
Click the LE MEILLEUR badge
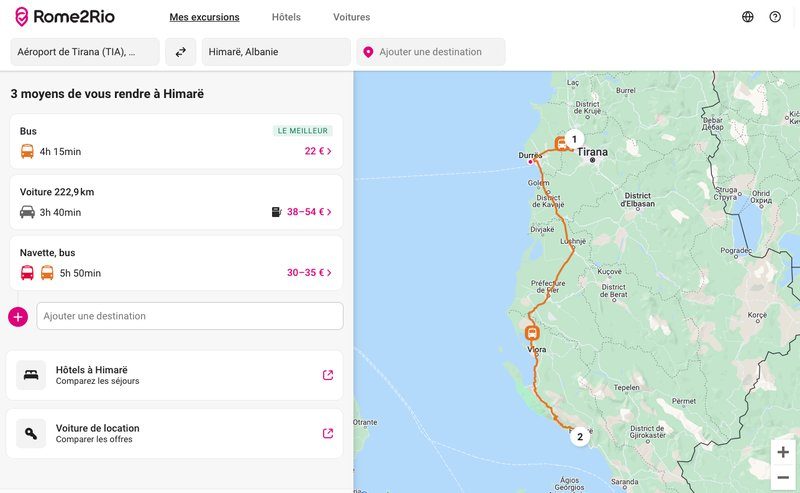pyautogui.click(x=303, y=131)
